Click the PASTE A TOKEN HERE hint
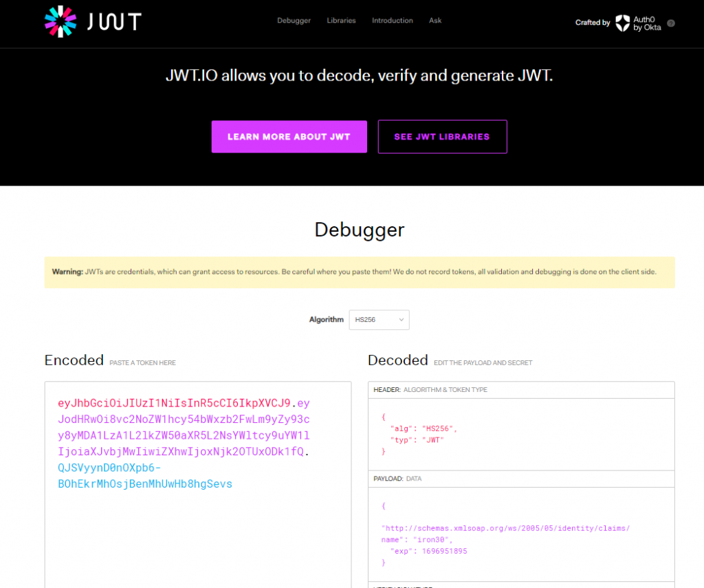 click(x=143, y=363)
